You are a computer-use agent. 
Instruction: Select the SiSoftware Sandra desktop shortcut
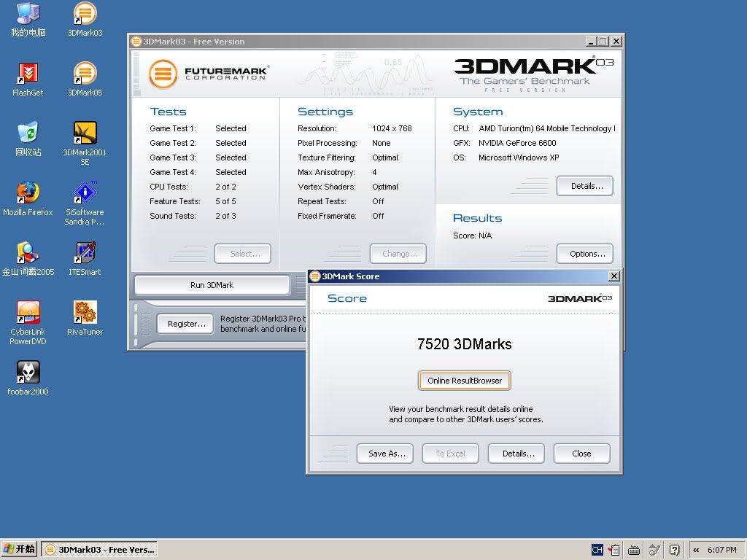pyautogui.click(x=85, y=203)
